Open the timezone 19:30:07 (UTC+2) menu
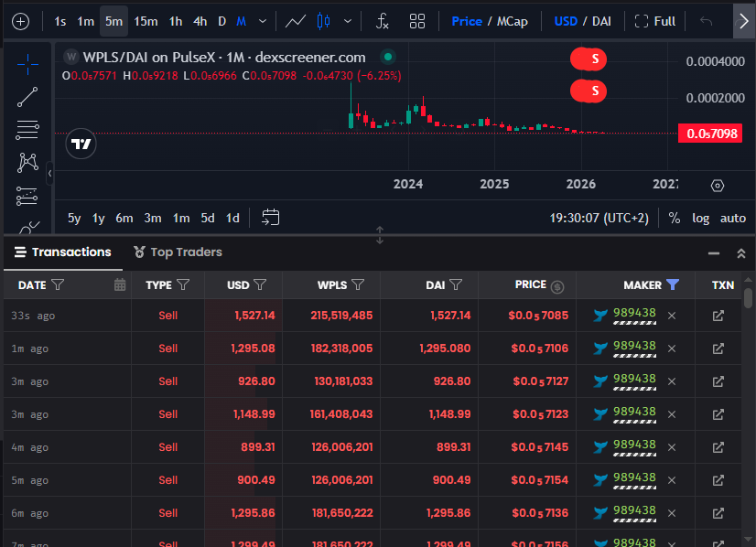Image resolution: width=756 pixels, height=547 pixels. pos(599,218)
